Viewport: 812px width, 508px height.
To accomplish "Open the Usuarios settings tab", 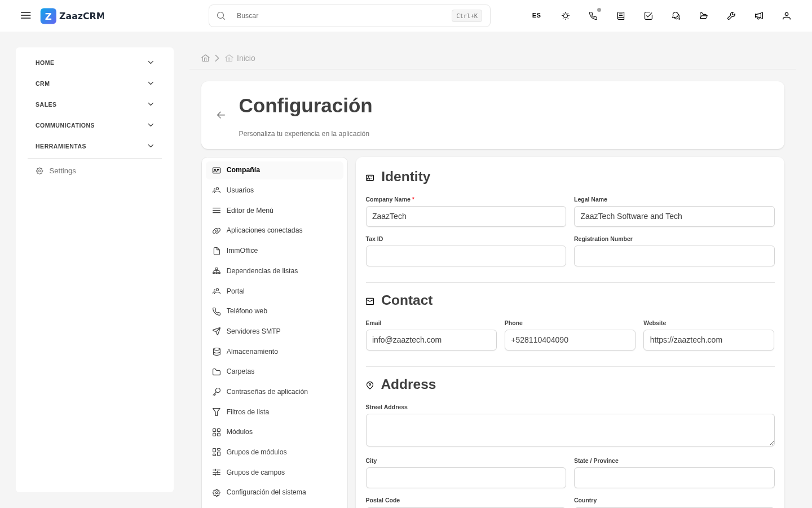I will click(x=275, y=190).
